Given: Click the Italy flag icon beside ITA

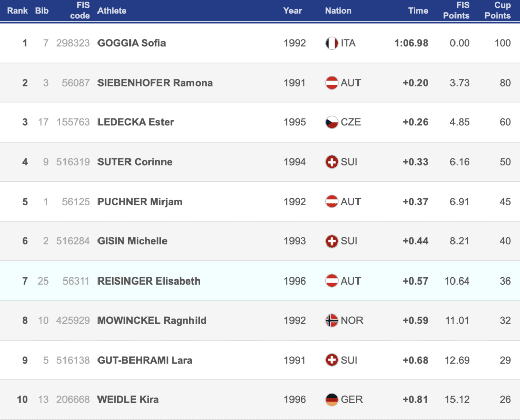Looking at the screenshot, I should tap(331, 43).
